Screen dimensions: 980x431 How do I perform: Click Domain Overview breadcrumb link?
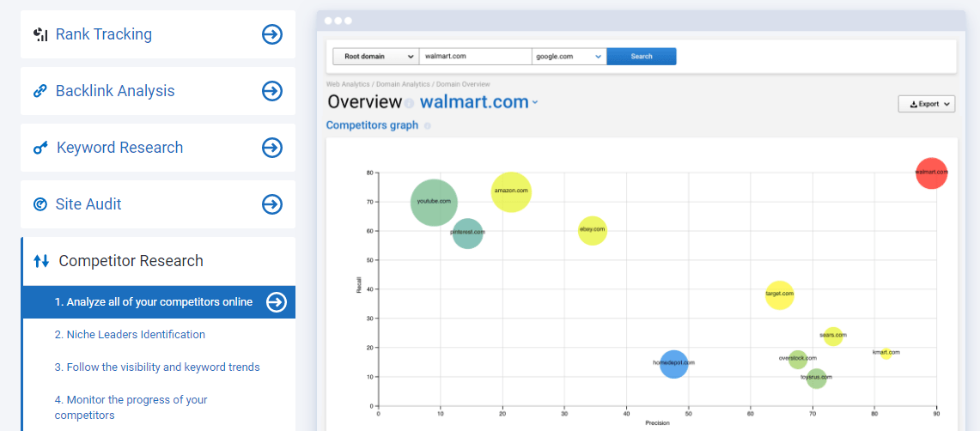point(463,83)
